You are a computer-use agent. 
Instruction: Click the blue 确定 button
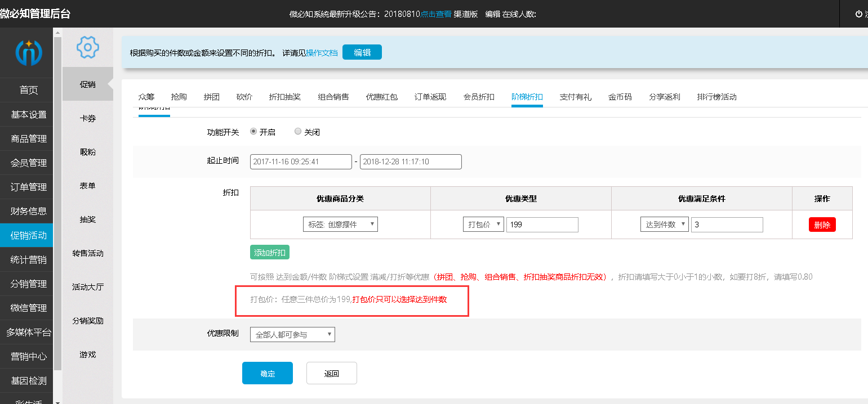[268, 373]
